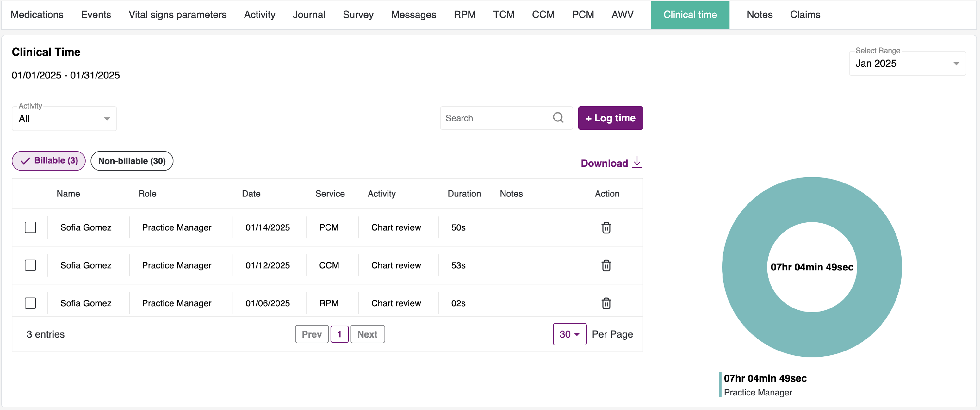The width and height of the screenshot is (980, 410).
Task: Toggle the Billable (3) filter chip
Action: [x=49, y=161]
